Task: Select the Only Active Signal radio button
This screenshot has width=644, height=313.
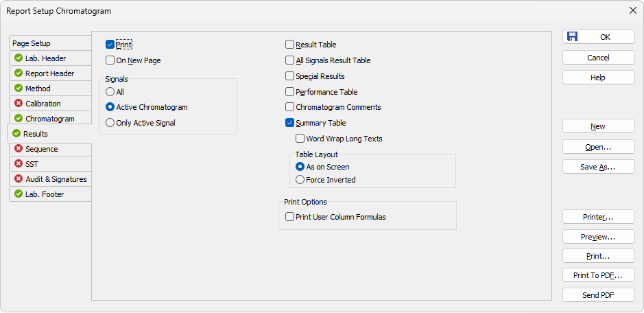Action: [110, 123]
